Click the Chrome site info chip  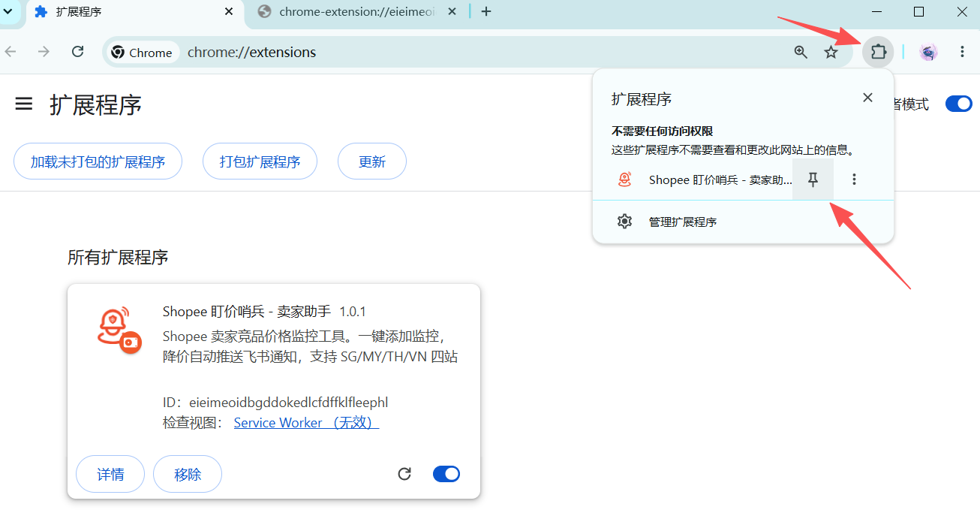pyautogui.click(x=142, y=53)
